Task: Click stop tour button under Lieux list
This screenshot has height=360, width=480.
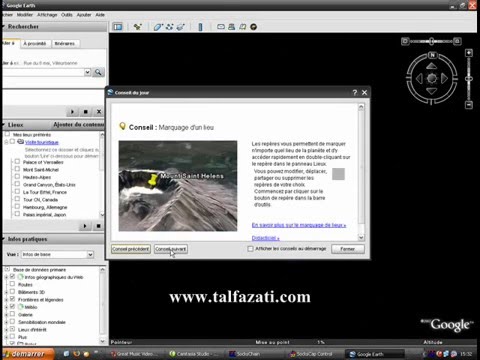Action: coord(98,226)
